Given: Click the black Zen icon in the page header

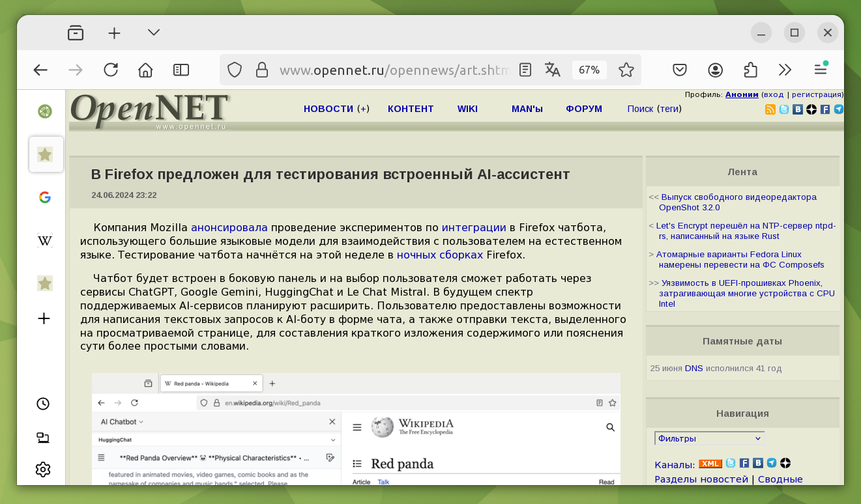Looking at the screenshot, I should coord(811,109).
